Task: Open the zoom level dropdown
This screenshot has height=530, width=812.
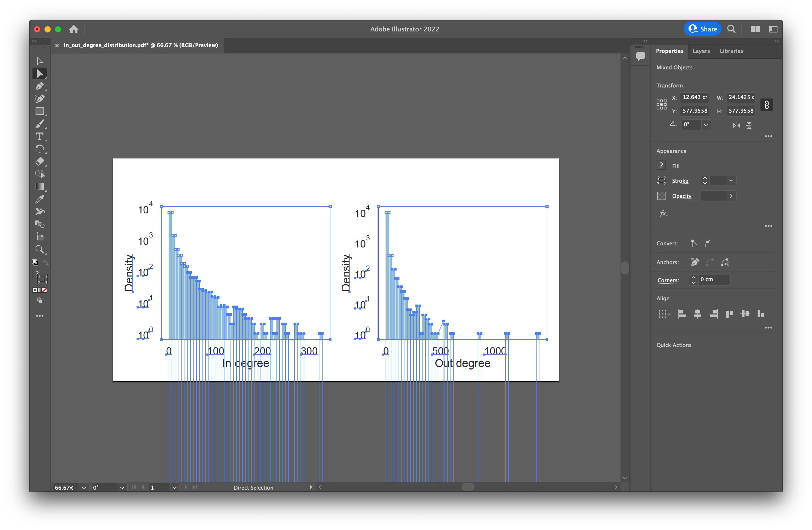Action: (x=84, y=487)
